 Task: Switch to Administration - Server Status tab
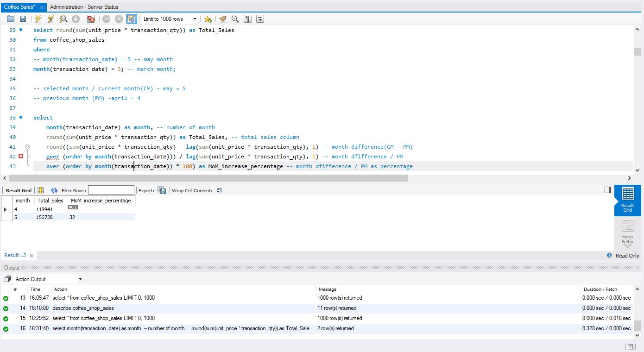[x=84, y=7]
